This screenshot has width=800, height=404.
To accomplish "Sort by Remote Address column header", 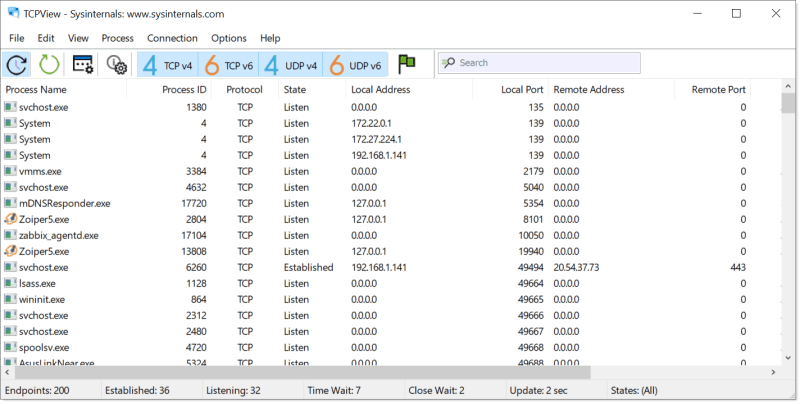I will 611,90.
